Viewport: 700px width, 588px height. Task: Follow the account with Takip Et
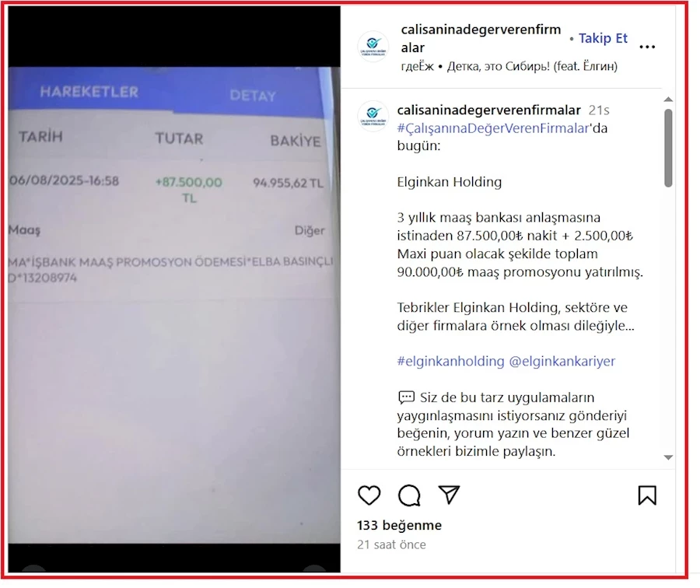tap(603, 38)
